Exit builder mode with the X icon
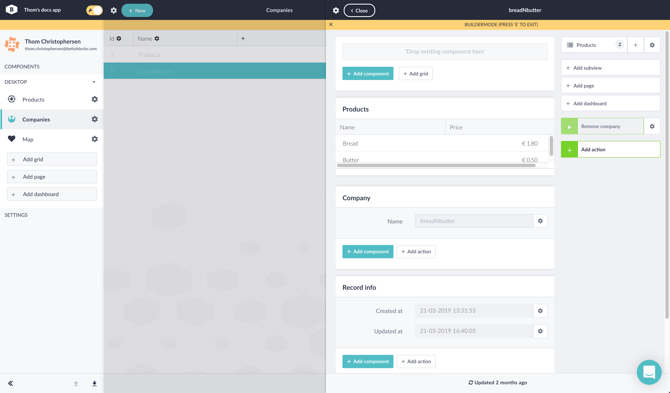670x393 pixels. click(331, 24)
